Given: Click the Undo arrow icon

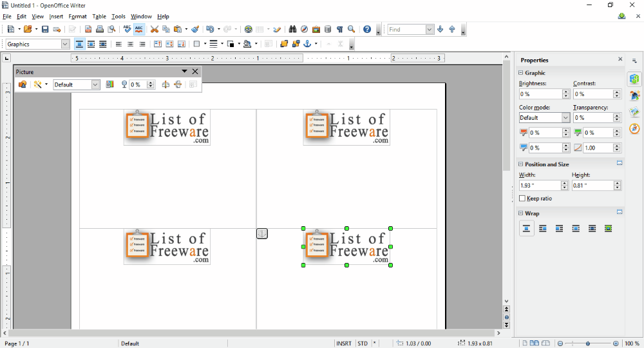Looking at the screenshot, I should click(x=210, y=29).
